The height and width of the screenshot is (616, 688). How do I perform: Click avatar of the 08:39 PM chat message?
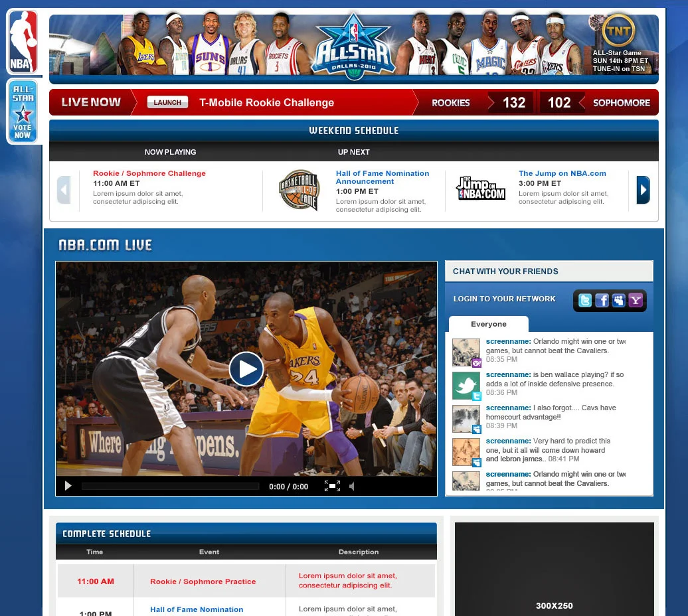(x=466, y=419)
